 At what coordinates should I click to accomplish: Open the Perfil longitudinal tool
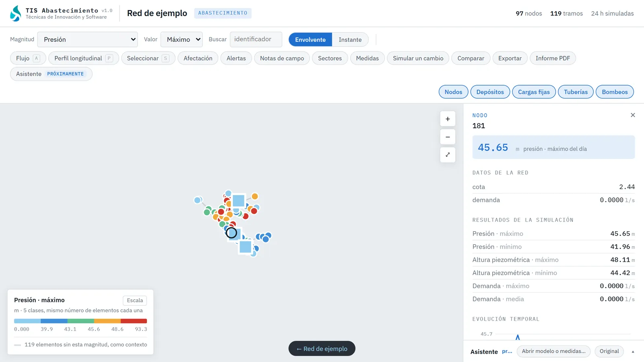click(84, 58)
